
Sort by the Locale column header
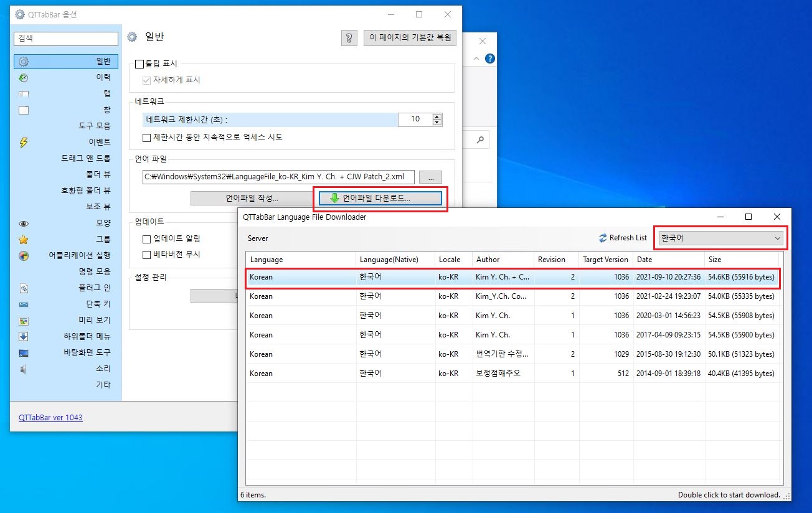click(x=453, y=260)
